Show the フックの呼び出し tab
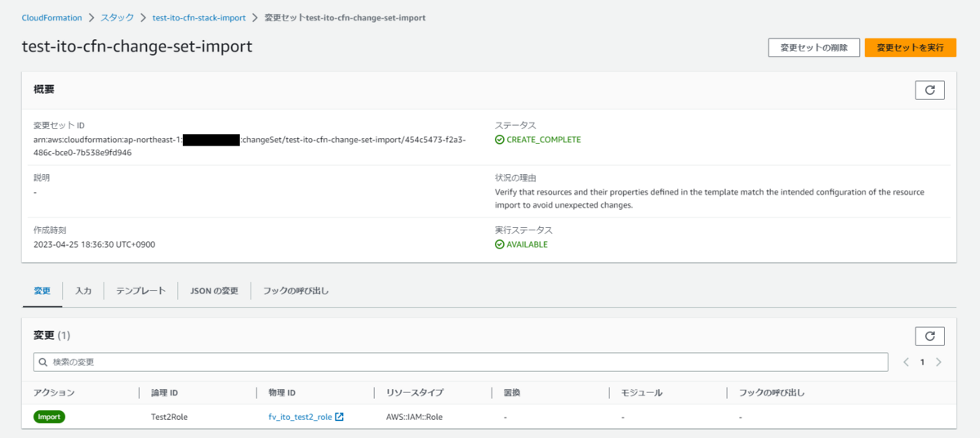 point(296,291)
